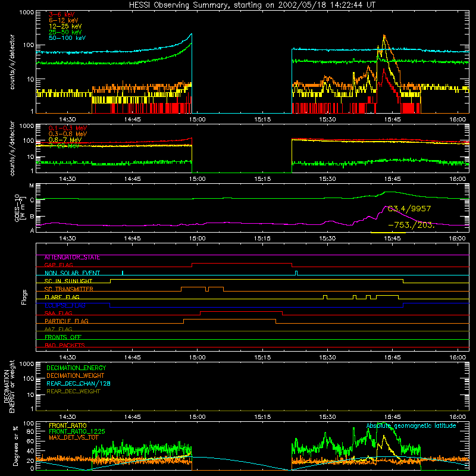Select the FLARE_FLAG label
Screen dimensions: 476x476
click(62, 297)
